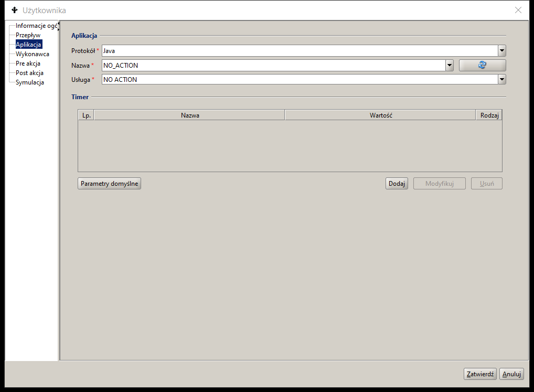Show the Symulacja section

click(x=30, y=82)
